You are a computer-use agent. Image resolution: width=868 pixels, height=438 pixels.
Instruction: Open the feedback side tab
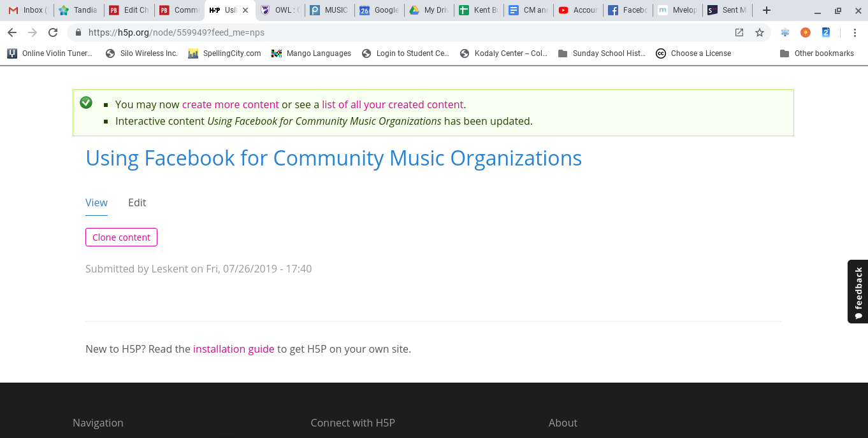pyautogui.click(x=858, y=292)
